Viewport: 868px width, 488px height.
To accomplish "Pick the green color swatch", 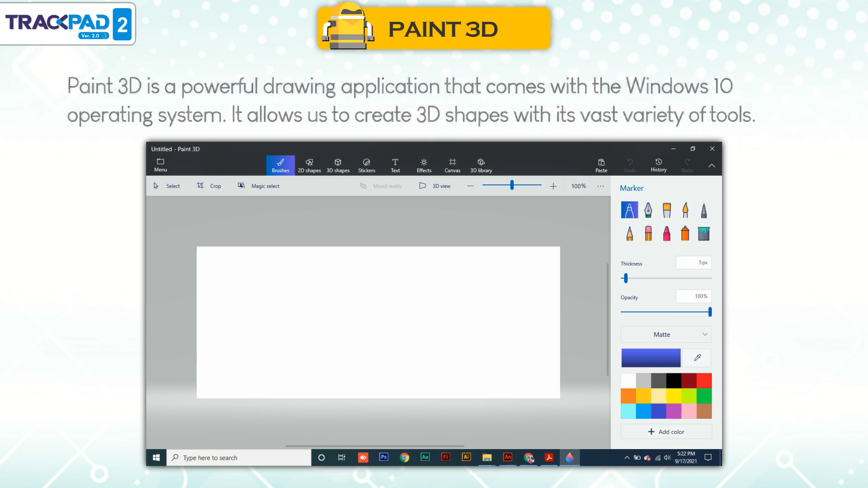I will click(704, 396).
